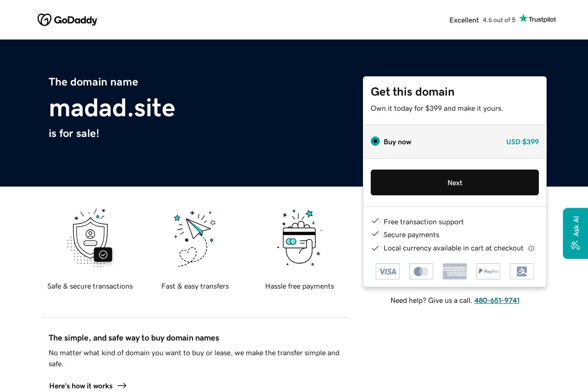Click the madad.site domain heading
This screenshot has height=392, width=588.
tap(112, 108)
